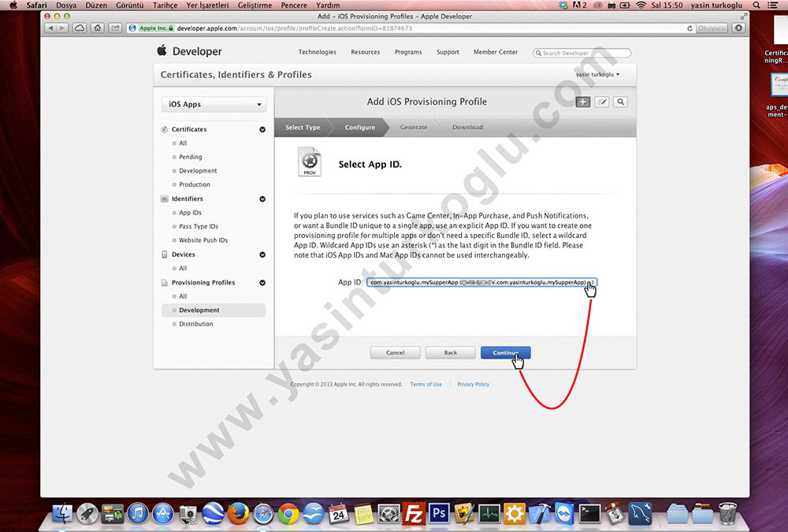Collapse the Certificates section chevron
The width and height of the screenshot is (788, 532).
pos(262,129)
